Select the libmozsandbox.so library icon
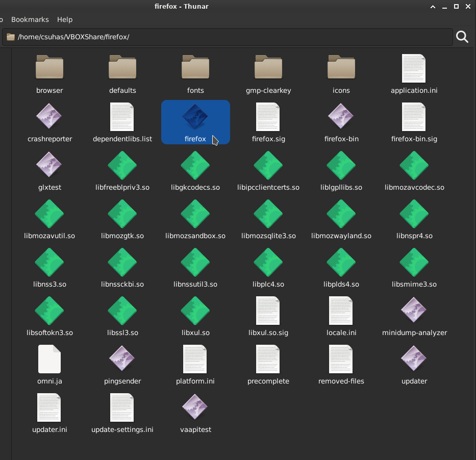The height and width of the screenshot is (460, 476). pos(195,214)
